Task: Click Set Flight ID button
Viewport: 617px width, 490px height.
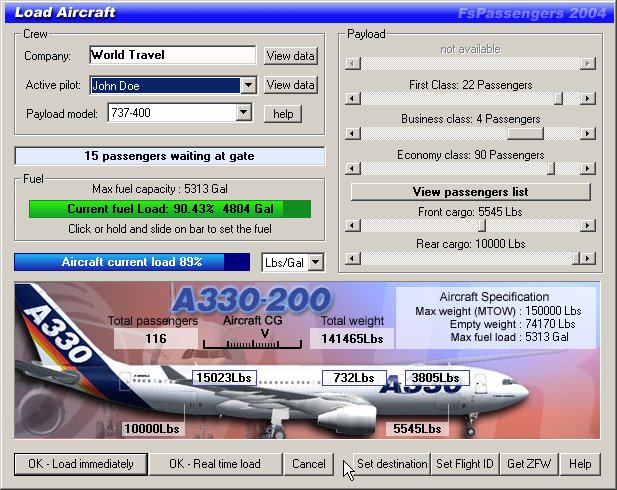Action: [x=465, y=464]
